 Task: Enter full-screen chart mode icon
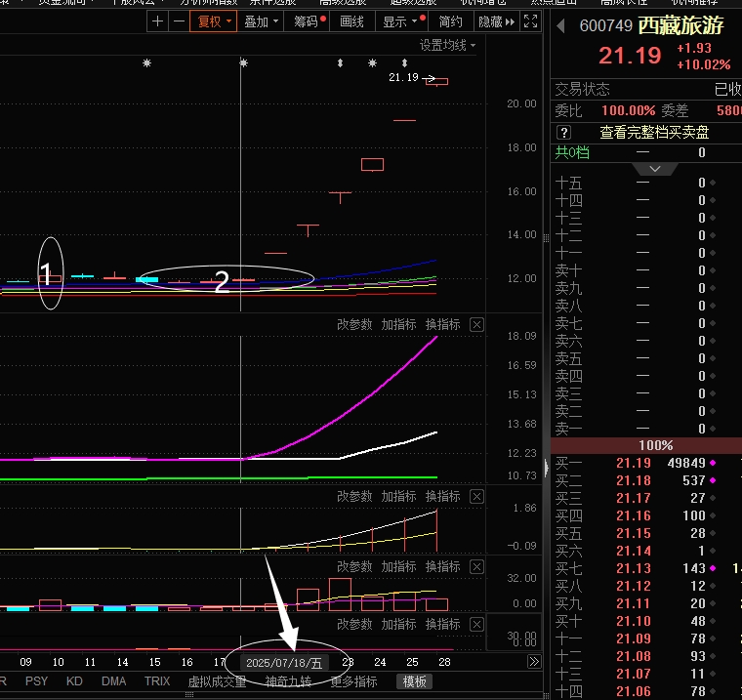[530, 21]
